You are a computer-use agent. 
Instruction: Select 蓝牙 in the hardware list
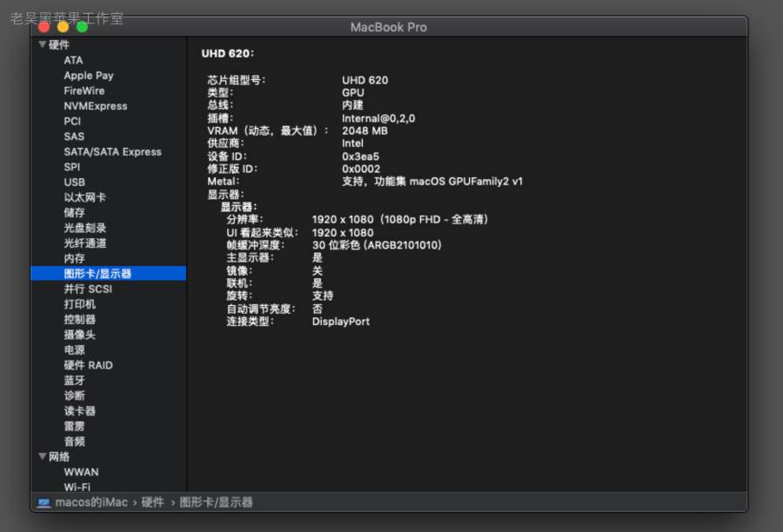(x=74, y=380)
